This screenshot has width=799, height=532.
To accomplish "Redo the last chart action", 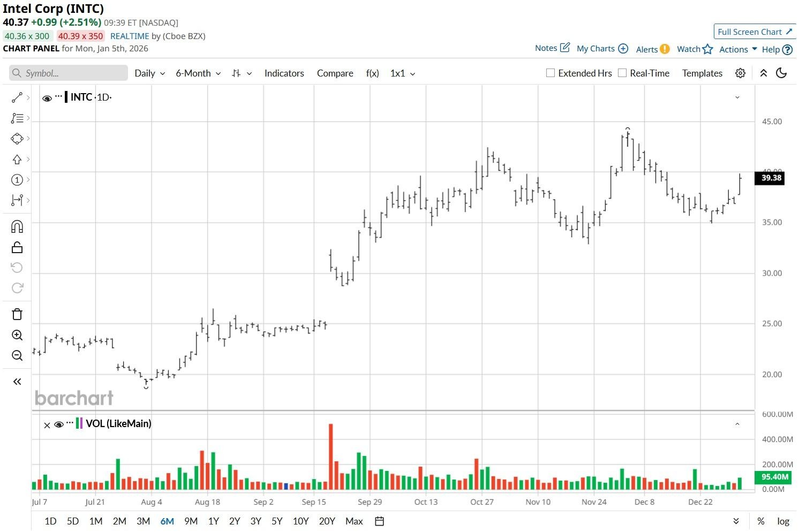I will (17, 288).
